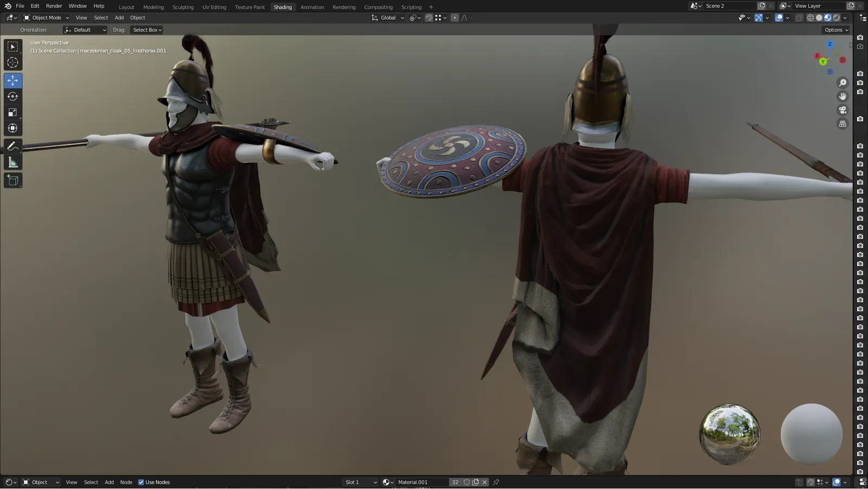The height and width of the screenshot is (489, 868).
Task: Activate the Rotate tool
Action: (x=12, y=97)
